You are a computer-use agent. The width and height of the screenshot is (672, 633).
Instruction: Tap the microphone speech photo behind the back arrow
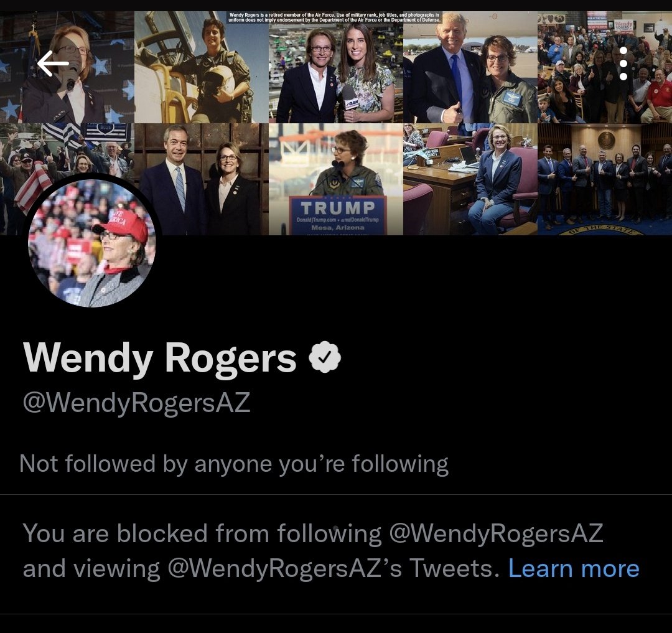pos(67,67)
